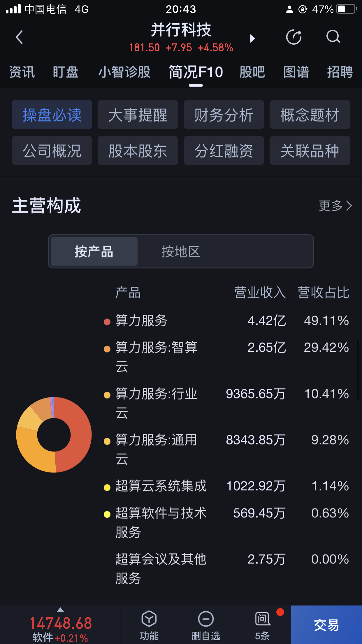362x644 pixels.
Task: Open the 5条 questions icon
Action: 263,619
